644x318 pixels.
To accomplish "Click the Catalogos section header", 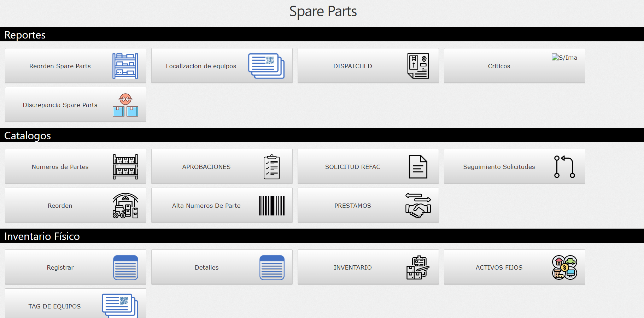I will [x=28, y=135].
